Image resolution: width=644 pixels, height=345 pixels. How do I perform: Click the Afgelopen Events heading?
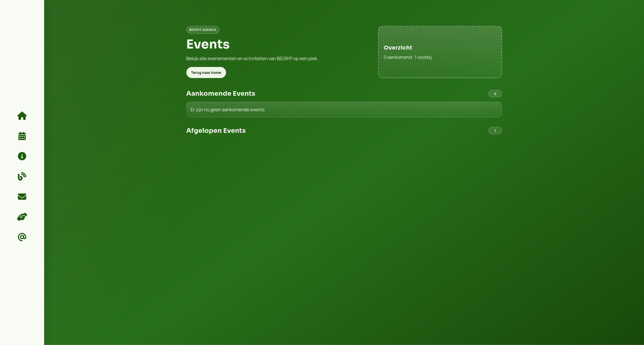216,131
